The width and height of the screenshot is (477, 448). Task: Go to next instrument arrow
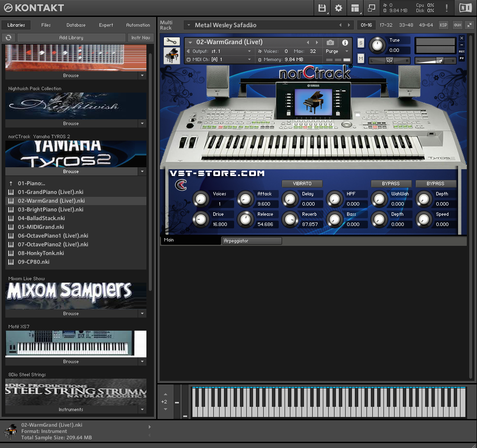(x=317, y=42)
